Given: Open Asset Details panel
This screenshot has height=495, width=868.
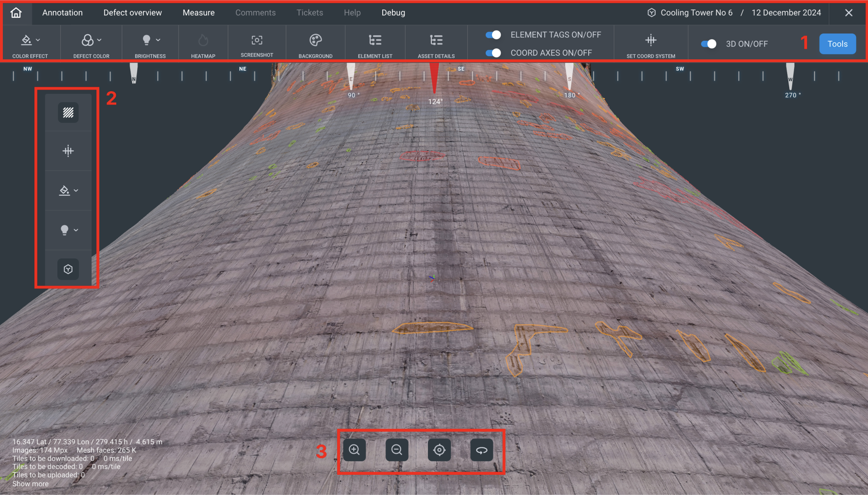Looking at the screenshot, I should coord(436,40).
